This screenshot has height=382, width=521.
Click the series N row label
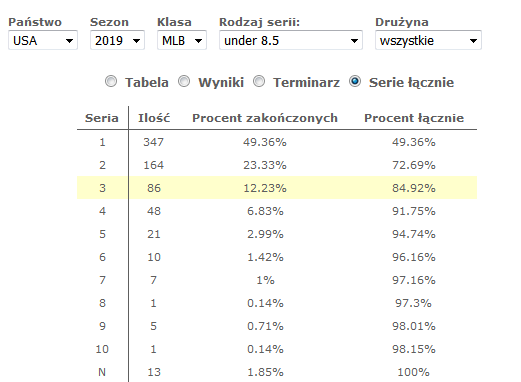102,372
